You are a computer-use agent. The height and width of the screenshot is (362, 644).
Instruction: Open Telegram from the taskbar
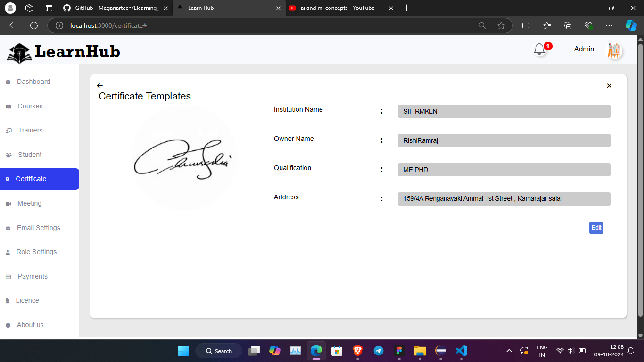pyautogui.click(x=378, y=351)
